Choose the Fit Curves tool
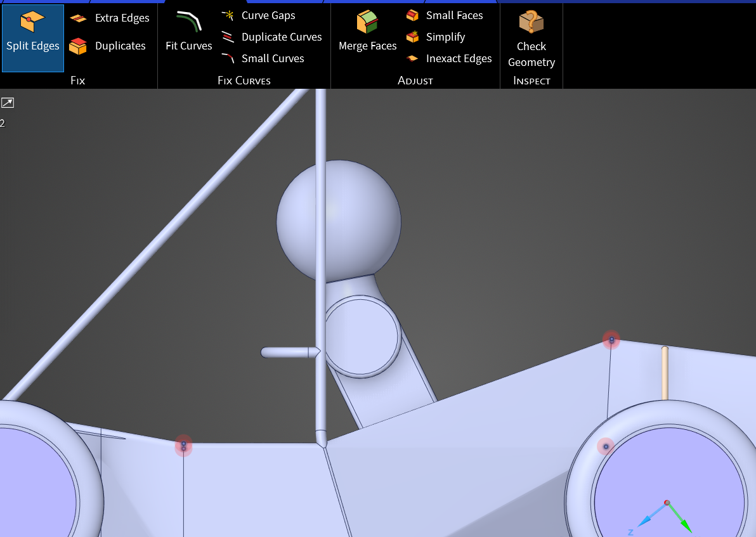Viewport: 756px width, 537px height. pyautogui.click(x=188, y=32)
